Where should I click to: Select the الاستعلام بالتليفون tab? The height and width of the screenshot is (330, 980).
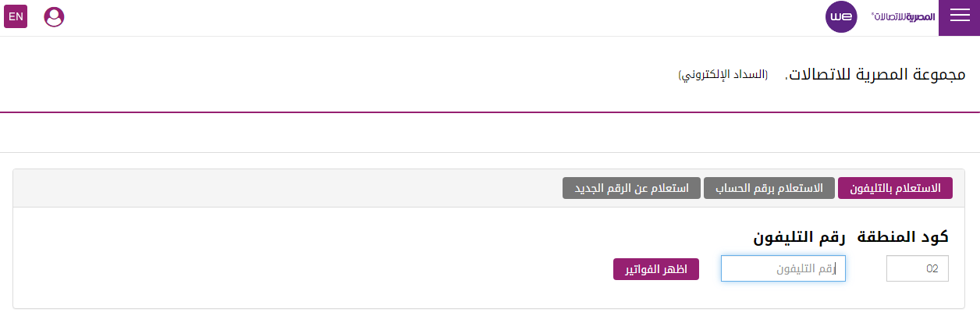[x=895, y=188]
